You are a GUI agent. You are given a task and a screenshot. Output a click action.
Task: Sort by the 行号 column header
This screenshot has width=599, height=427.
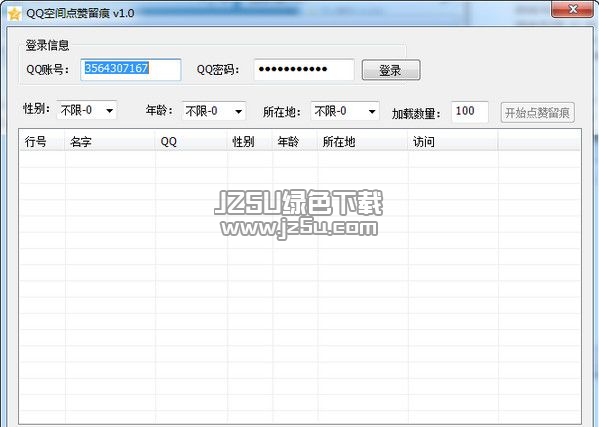[x=42, y=142]
